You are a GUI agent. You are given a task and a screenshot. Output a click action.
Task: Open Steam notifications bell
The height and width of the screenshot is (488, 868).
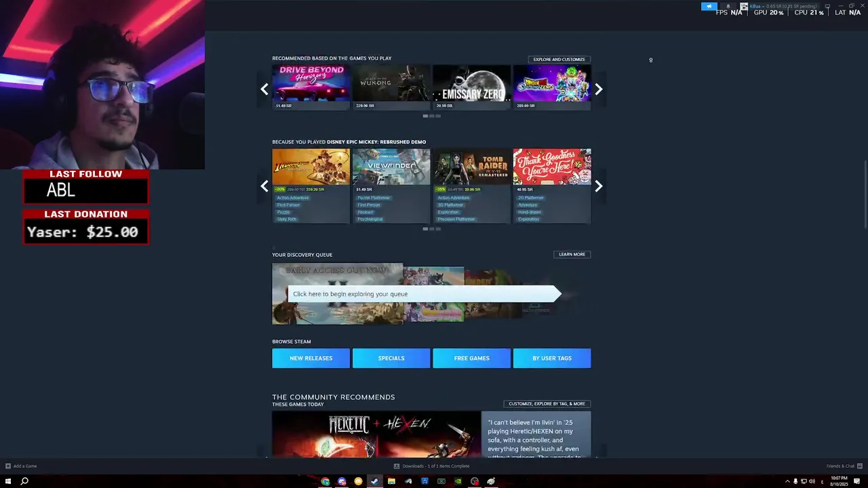(728, 6)
